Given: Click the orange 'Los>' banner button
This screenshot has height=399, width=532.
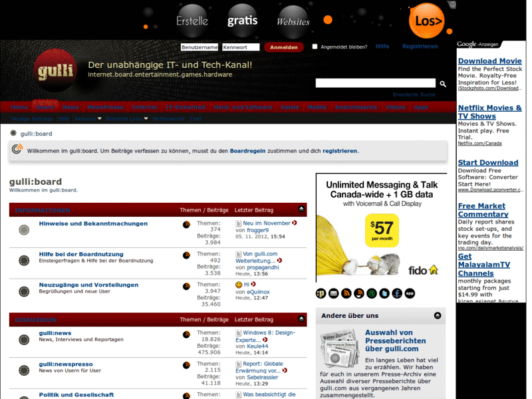Looking at the screenshot, I should (427, 21).
